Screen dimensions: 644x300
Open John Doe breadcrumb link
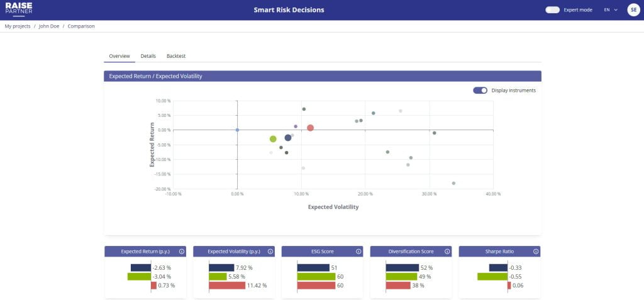[49, 26]
